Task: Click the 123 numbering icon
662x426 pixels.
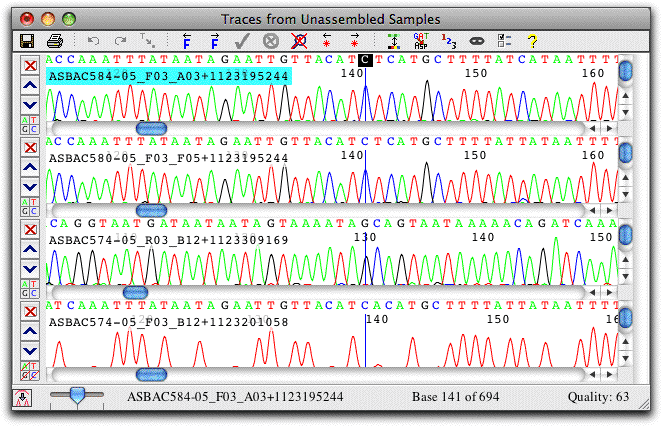Action: [449, 41]
